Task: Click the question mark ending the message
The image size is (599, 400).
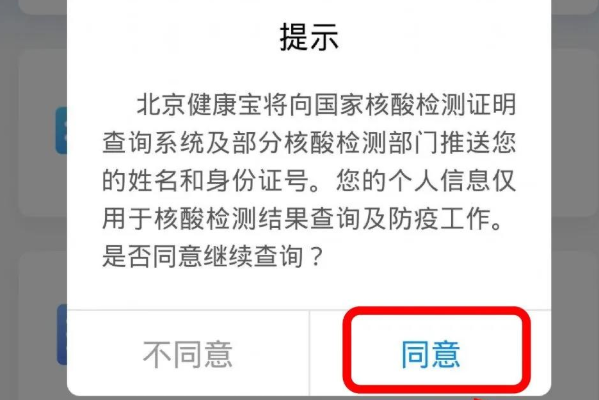Action: [x=316, y=256]
